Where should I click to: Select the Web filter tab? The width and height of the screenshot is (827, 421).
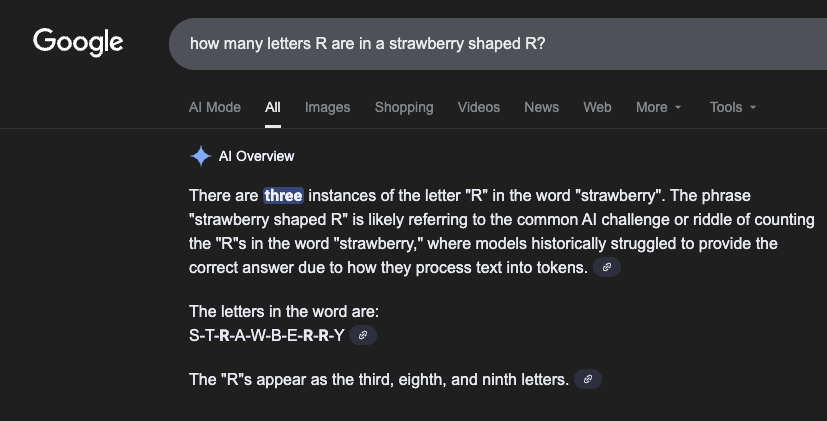pos(597,107)
